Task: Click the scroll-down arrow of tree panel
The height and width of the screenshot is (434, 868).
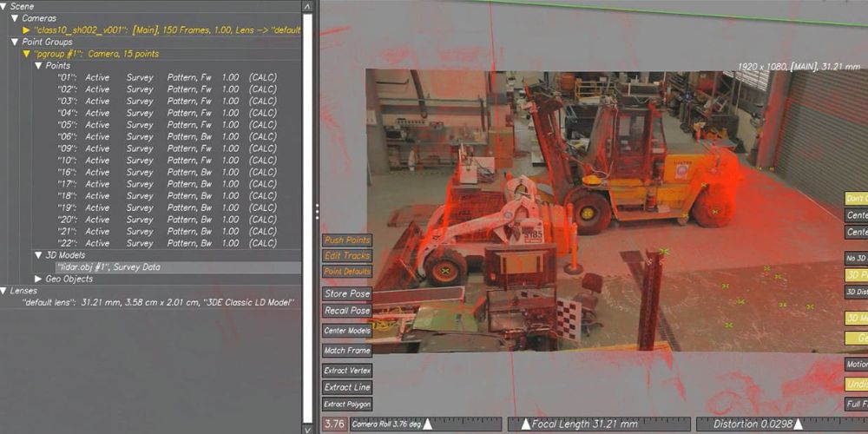Action: pyautogui.click(x=308, y=429)
